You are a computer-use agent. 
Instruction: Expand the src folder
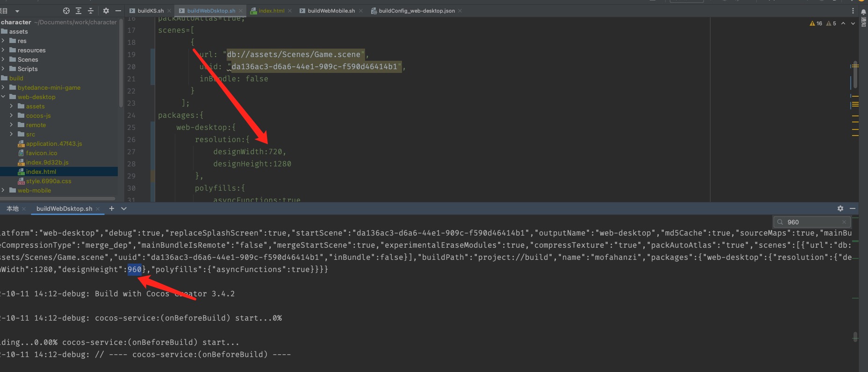click(12, 134)
